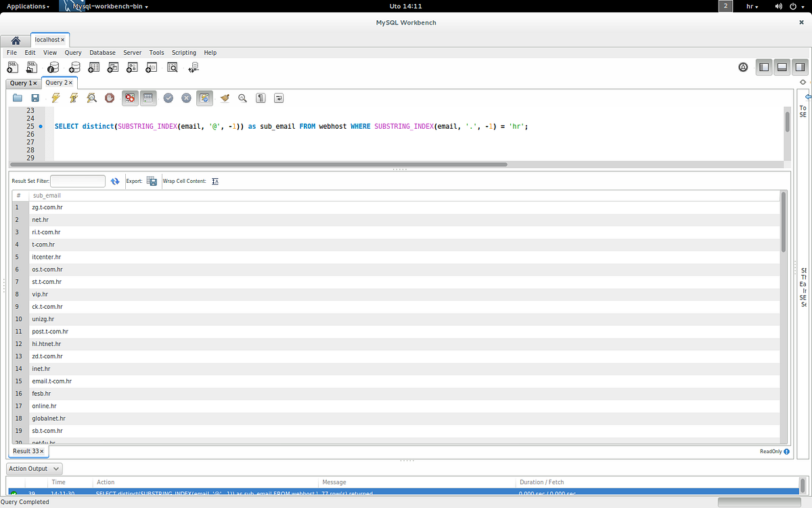Screen dimensions: 812x508
Task: Open the Database menu
Action: [102, 52]
